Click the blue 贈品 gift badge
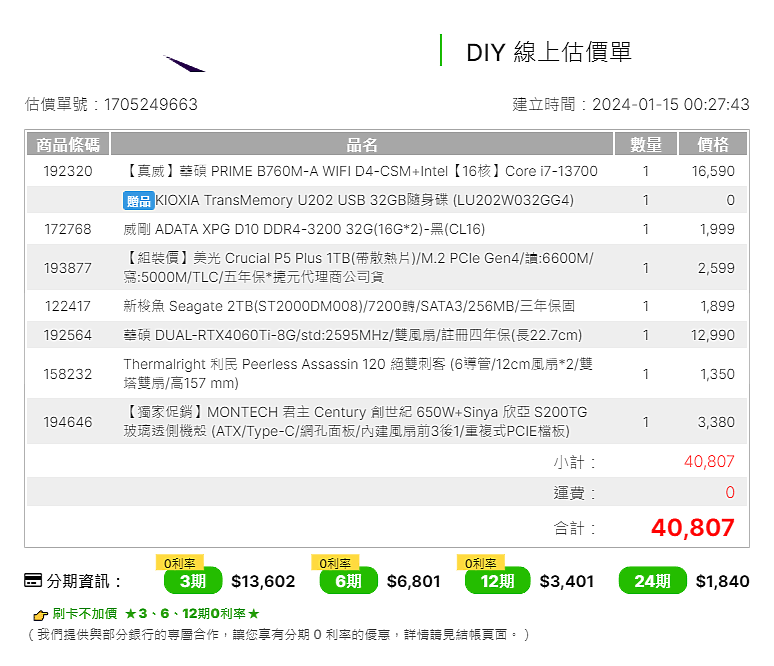The width and height of the screenshot is (774, 666). tap(139, 200)
